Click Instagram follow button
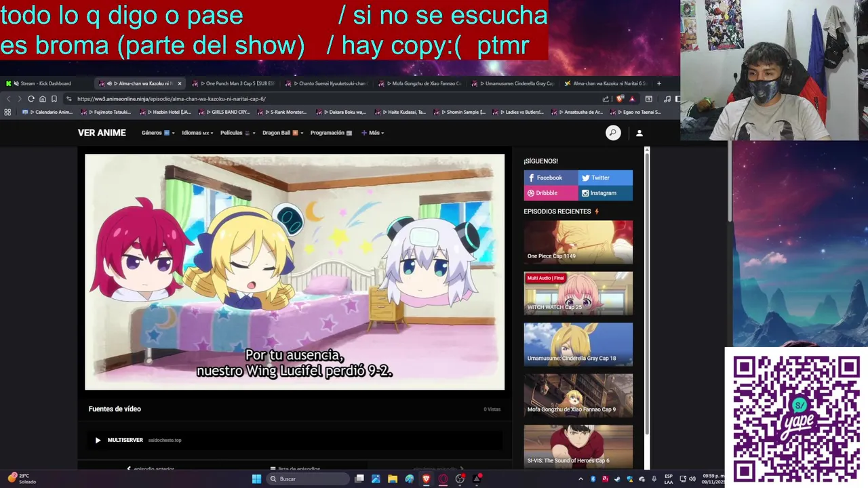 pos(606,193)
